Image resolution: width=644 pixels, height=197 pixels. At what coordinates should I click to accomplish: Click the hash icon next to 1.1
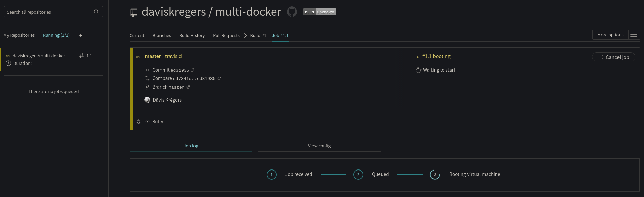coord(81,56)
